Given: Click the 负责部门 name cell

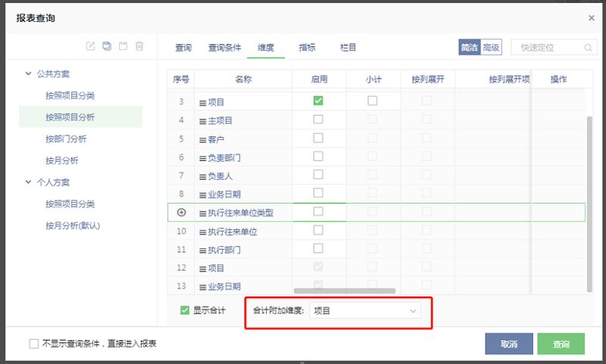Looking at the screenshot, I should click(243, 157).
